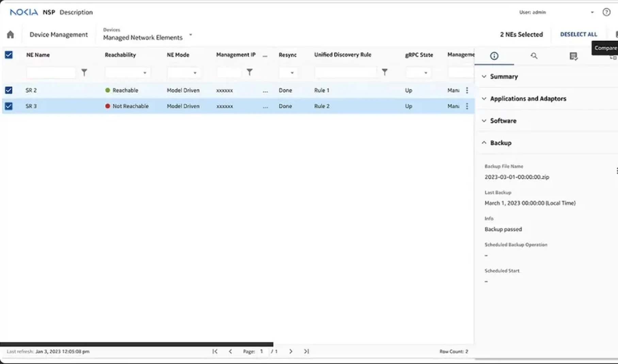Open the Resync filter dropdown
This screenshot has height=364, width=618.
pyautogui.click(x=288, y=72)
